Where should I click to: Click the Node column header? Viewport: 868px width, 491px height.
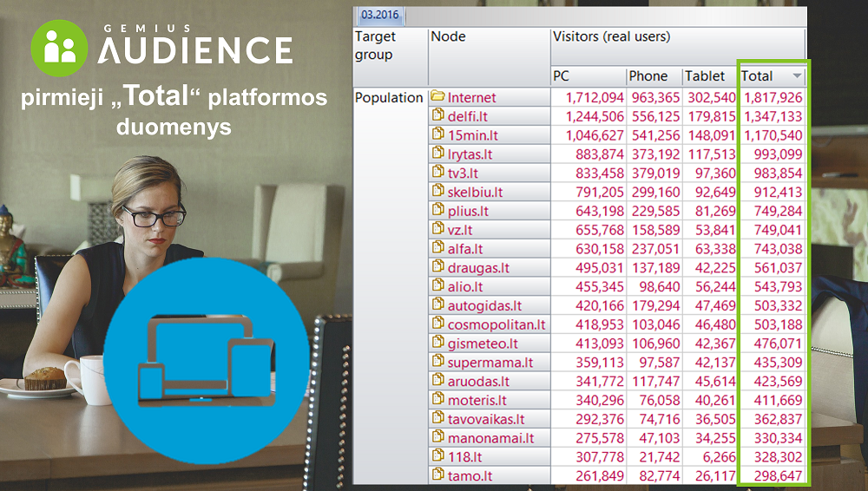click(x=490, y=56)
